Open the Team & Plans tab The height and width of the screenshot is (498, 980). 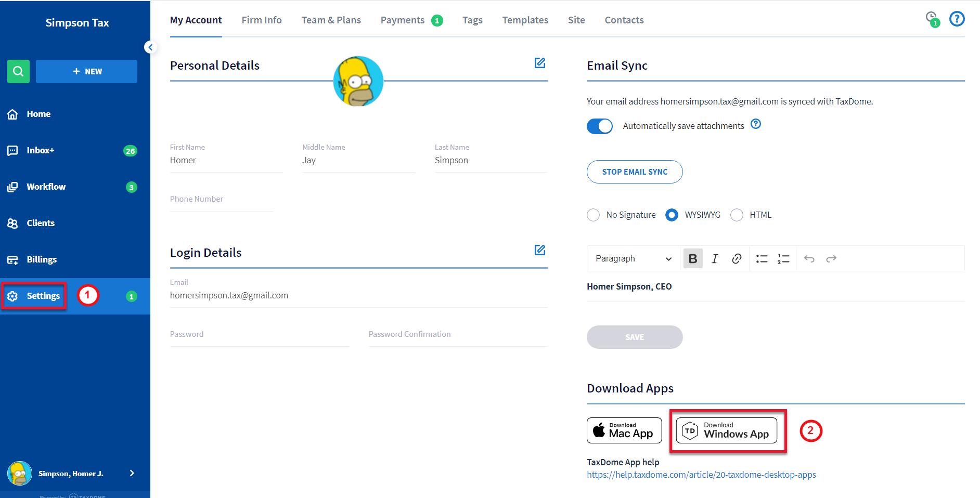[331, 20]
